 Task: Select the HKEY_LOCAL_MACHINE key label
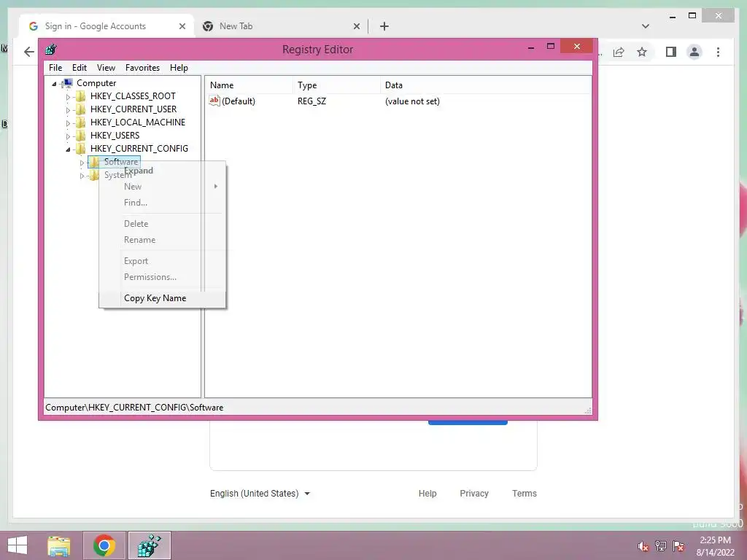(138, 122)
